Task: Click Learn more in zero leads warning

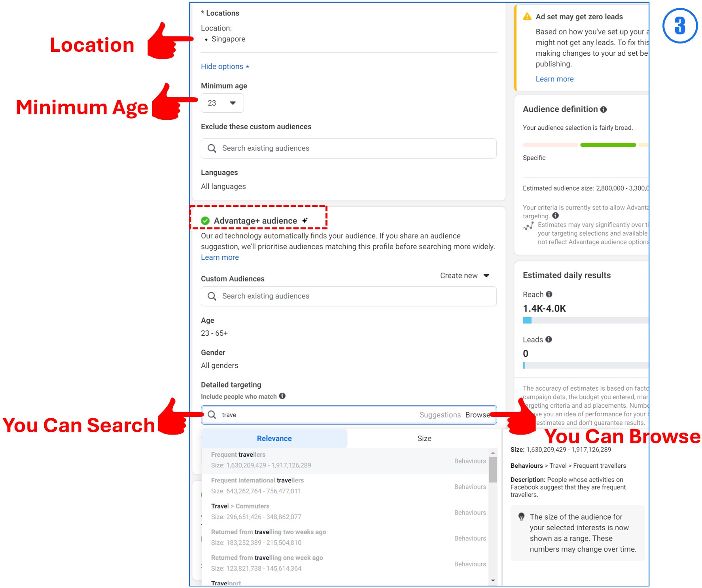Action: click(554, 79)
